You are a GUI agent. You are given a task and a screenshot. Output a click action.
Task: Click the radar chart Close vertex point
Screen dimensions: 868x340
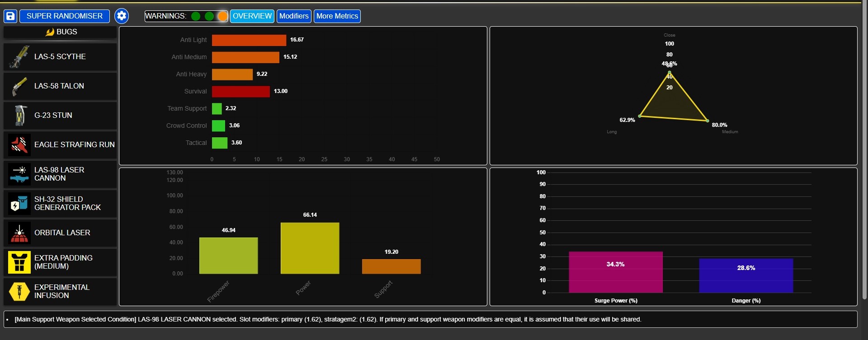point(670,73)
